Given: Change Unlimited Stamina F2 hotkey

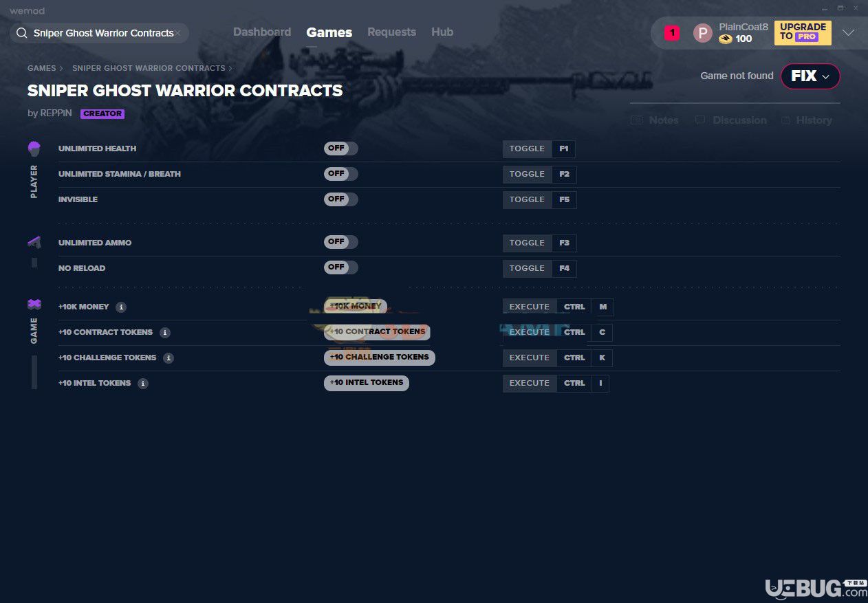Looking at the screenshot, I should 564,174.
